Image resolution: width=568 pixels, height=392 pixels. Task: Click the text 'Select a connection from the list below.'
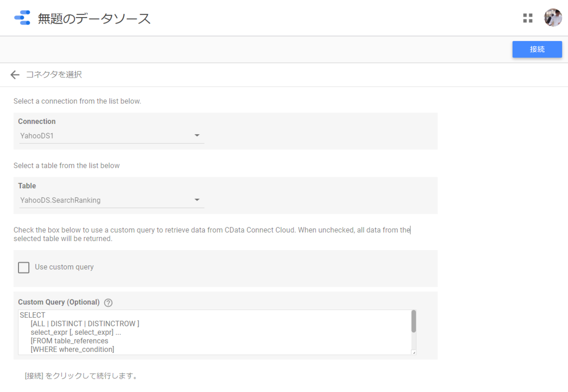(x=77, y=101)
